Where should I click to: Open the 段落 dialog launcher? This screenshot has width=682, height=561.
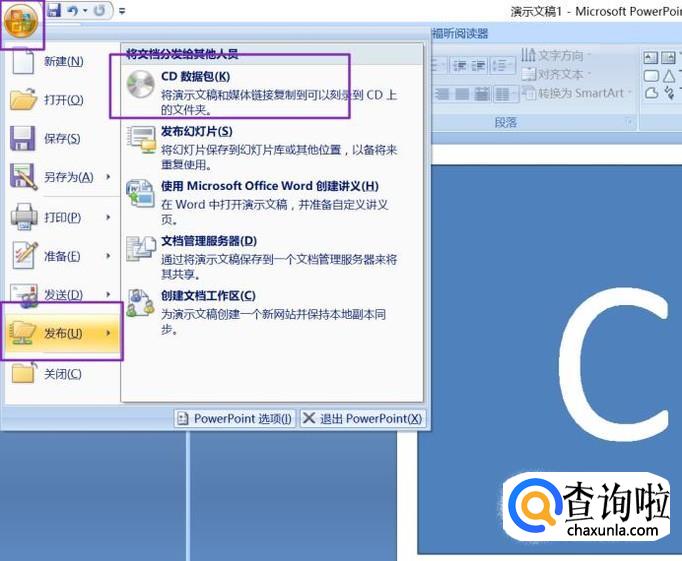629,122
